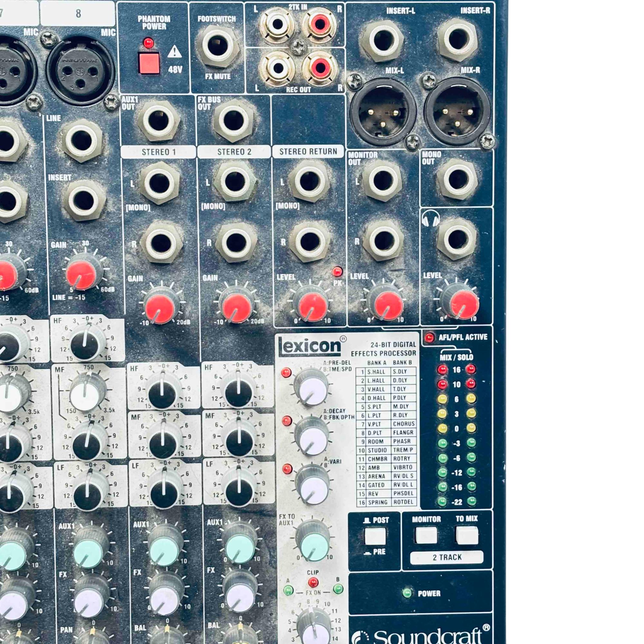Toggle the POST/PRE aux switch
Viewport: 644px width, 644px height.
pos(375,536)
